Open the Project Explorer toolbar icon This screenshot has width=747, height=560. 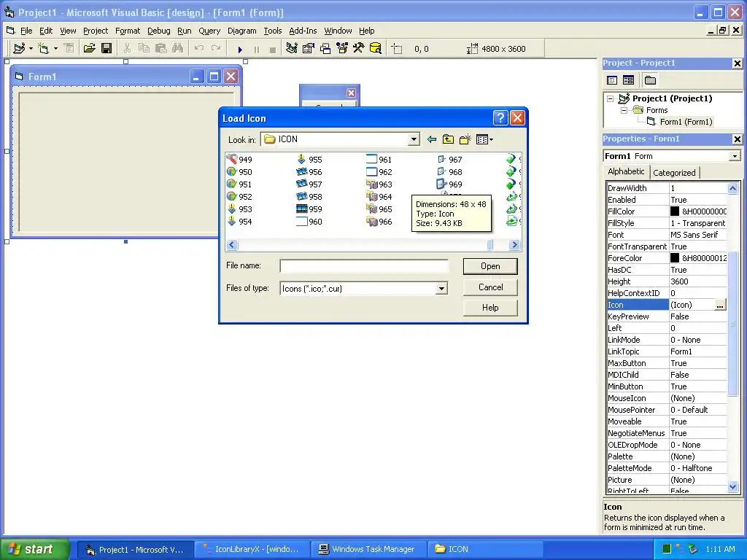click(292, 49)
